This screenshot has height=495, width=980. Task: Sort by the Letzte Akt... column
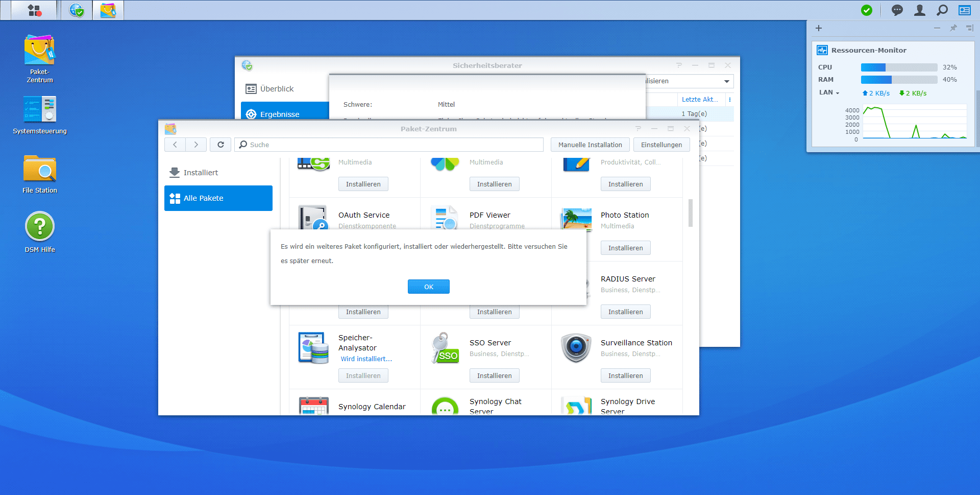pos(700,100)
